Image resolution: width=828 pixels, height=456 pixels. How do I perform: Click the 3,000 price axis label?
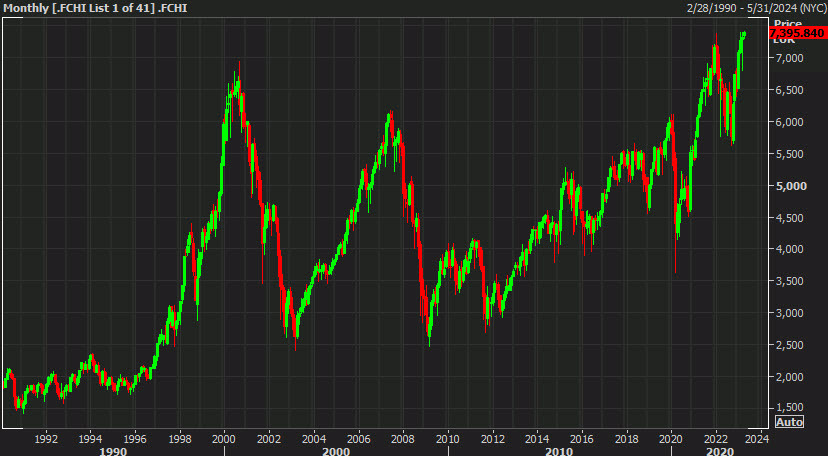(x=789, y=313)
